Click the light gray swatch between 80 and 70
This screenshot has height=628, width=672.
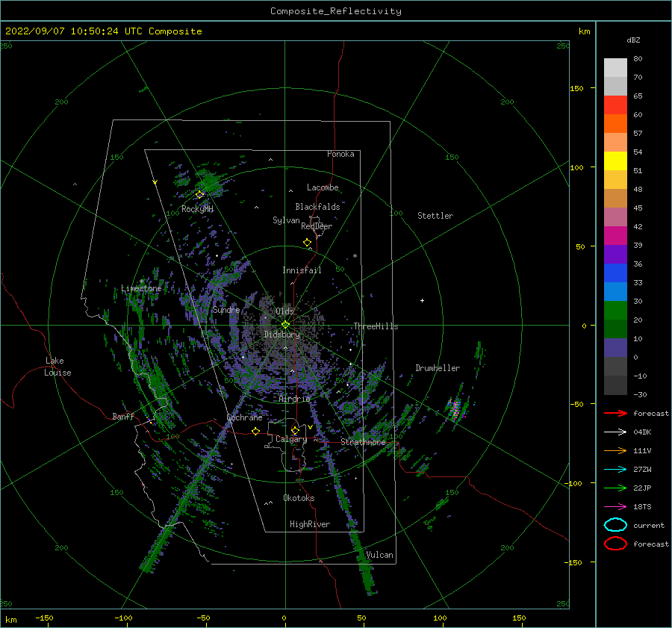(615, 68)
